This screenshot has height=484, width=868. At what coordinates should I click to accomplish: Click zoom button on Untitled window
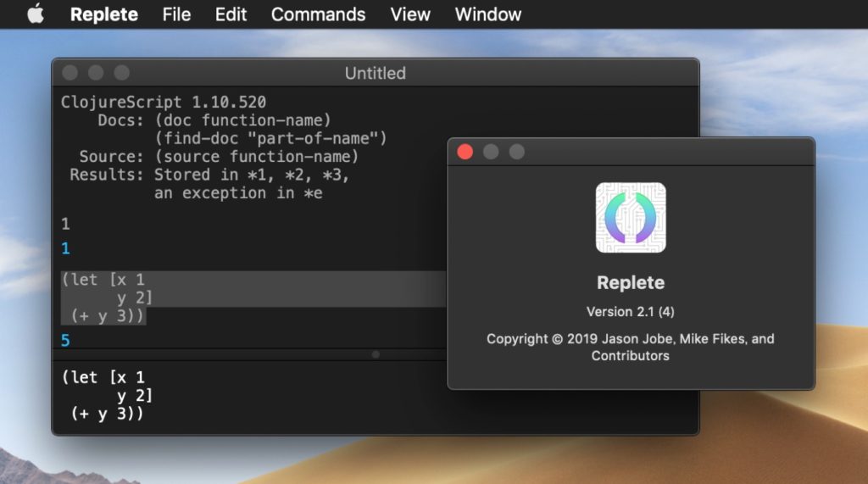pyautogui.click(x=122, y=73)
